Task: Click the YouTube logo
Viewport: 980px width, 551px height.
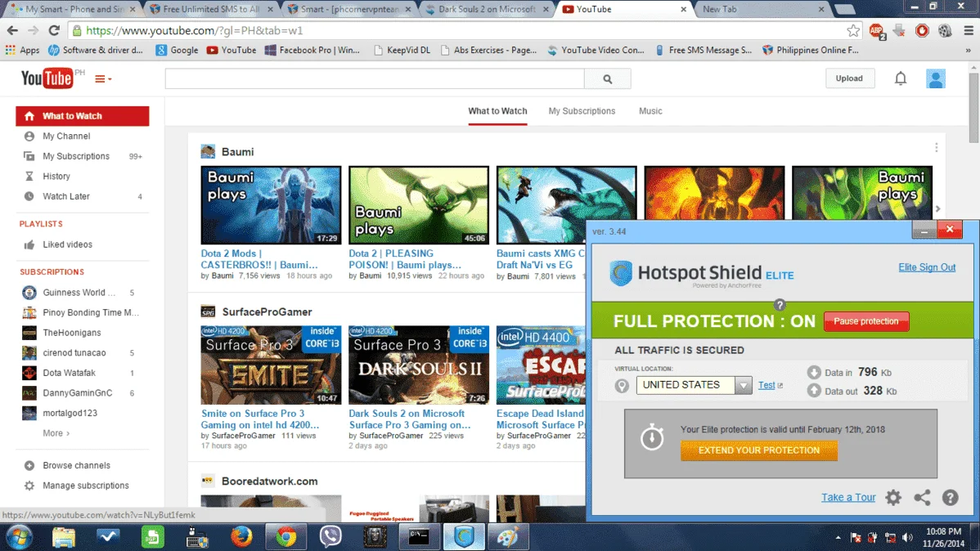Action: click(x=47, y=78)
